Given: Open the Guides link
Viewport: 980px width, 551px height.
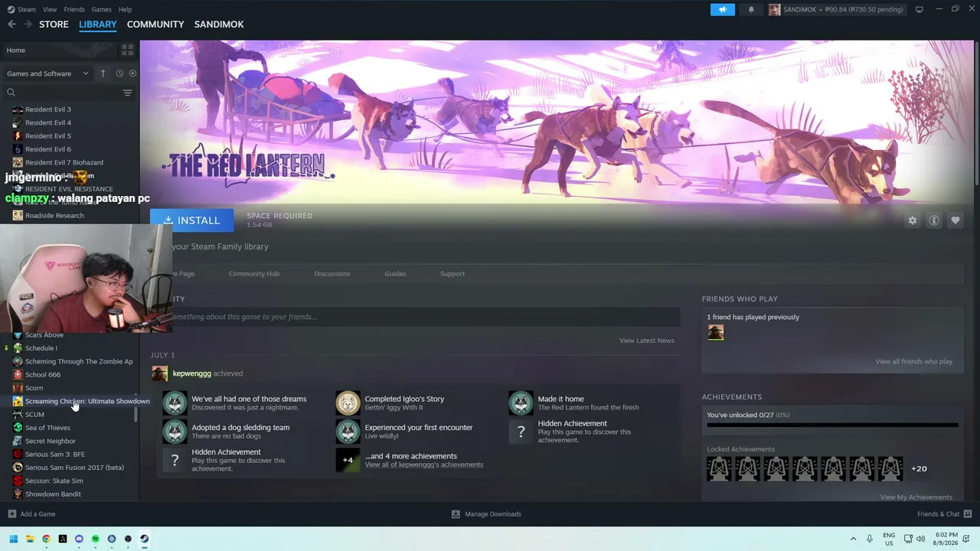Looking at the screenshot, I should 395,274.
